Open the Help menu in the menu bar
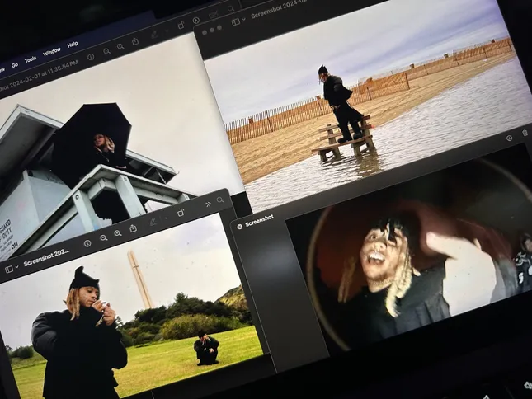Image resolution: width=532 pixels, height=399 pixels. (73, 45)
